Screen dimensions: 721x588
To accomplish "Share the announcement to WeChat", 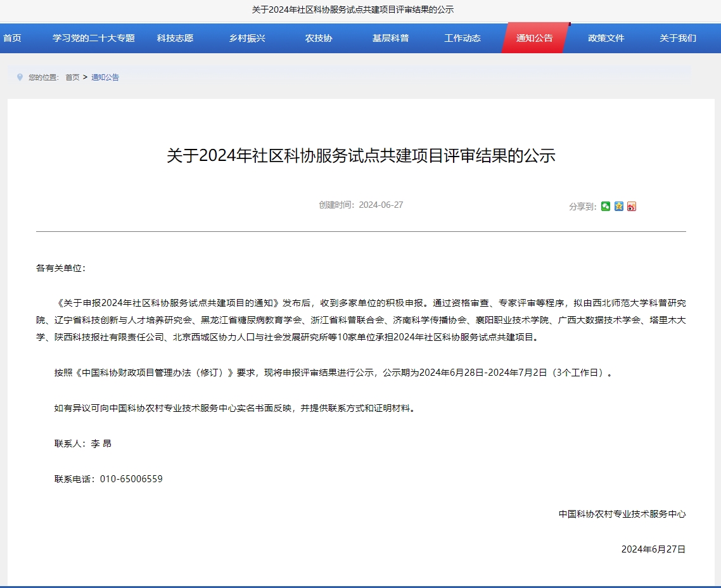I will 605,206.
